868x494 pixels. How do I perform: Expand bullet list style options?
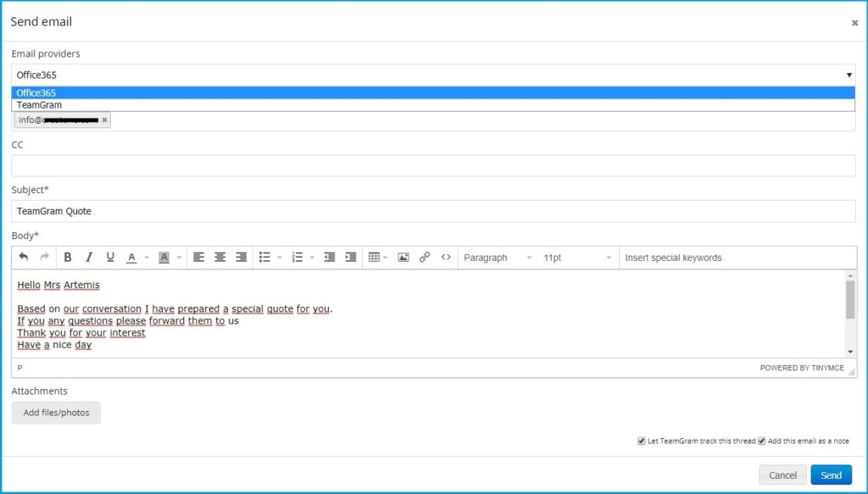point(280,258)
